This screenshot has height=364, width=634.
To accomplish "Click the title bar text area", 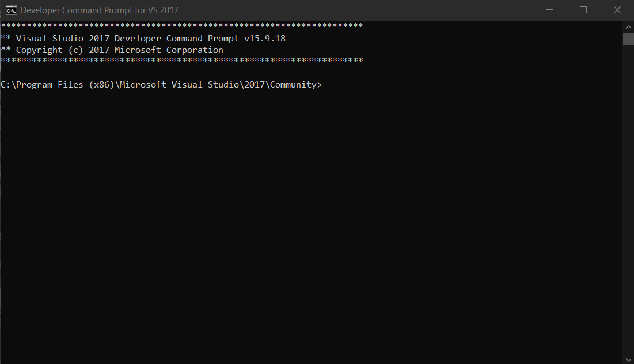I will point(98,10).
